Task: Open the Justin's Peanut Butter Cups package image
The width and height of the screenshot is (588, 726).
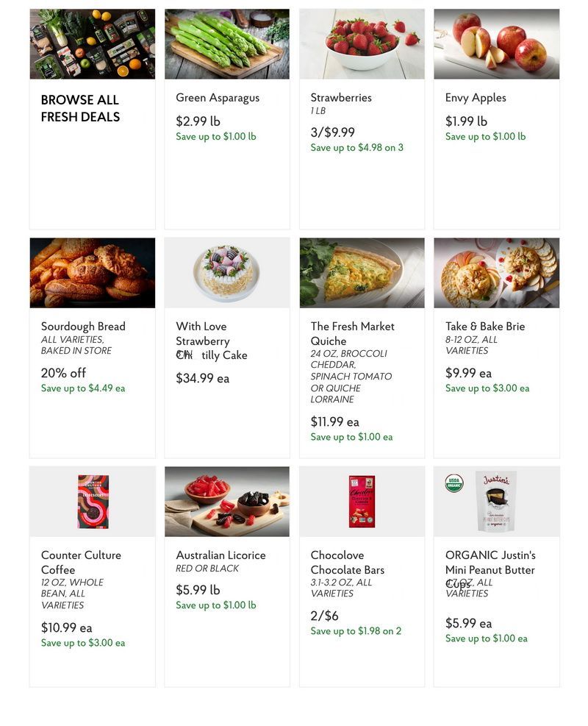Action: coord(496,502)
